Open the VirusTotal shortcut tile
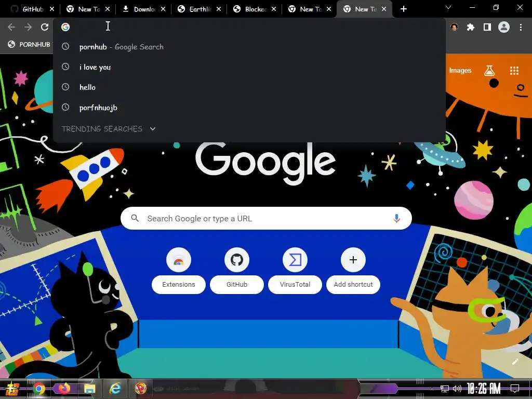Screen dimensions: 532x399 click(295, 270)
